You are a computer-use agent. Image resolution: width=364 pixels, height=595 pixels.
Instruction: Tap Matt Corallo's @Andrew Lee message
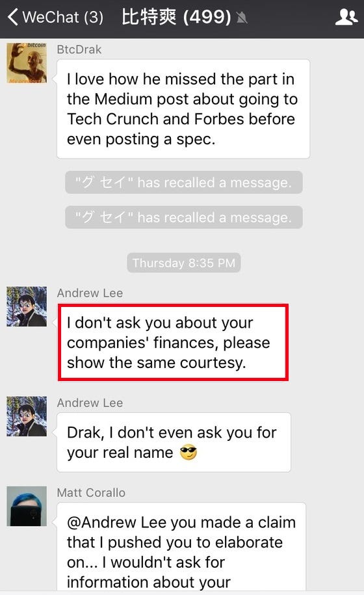coord(181,547)
